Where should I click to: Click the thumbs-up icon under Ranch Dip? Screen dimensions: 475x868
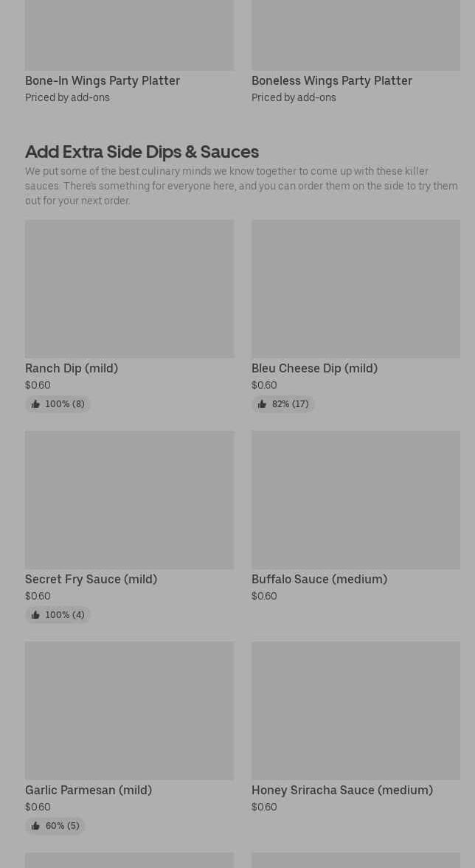tap(35, 404)
